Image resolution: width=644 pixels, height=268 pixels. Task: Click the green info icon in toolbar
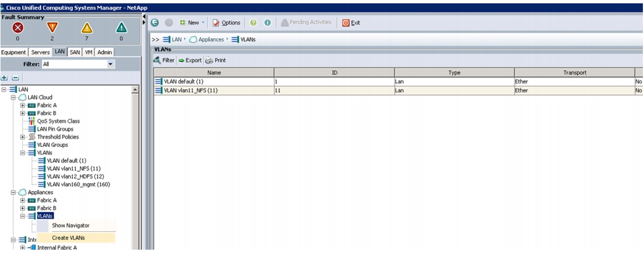pyautogui.click(x=267, y=23)
